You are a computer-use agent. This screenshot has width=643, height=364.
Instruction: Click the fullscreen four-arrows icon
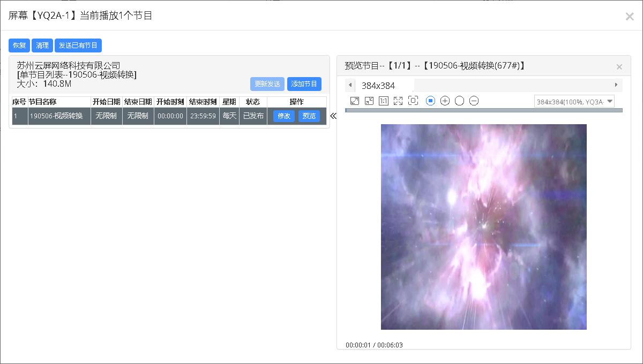[398, 101]
